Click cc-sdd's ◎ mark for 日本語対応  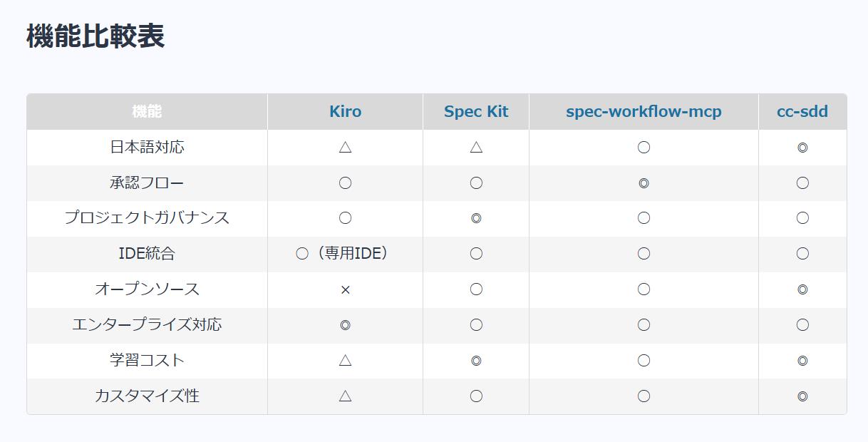(802, 148)
